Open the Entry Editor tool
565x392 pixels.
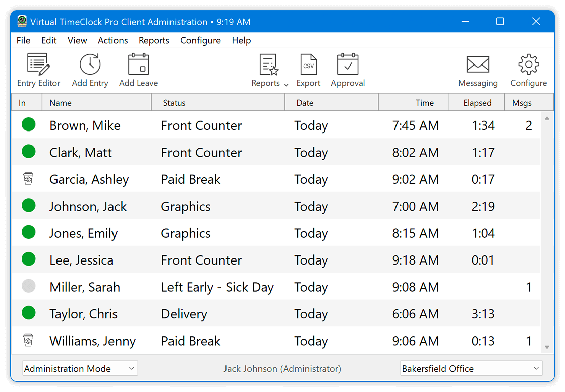38,70
